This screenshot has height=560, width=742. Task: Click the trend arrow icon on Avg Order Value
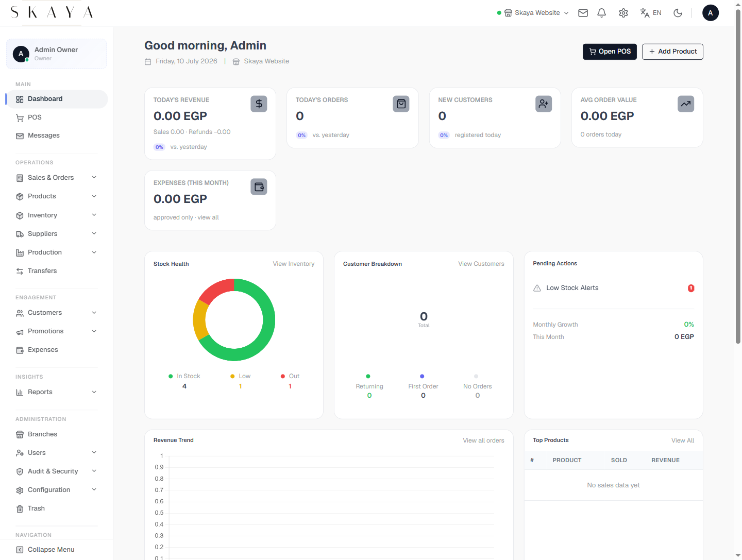[686, 104]
